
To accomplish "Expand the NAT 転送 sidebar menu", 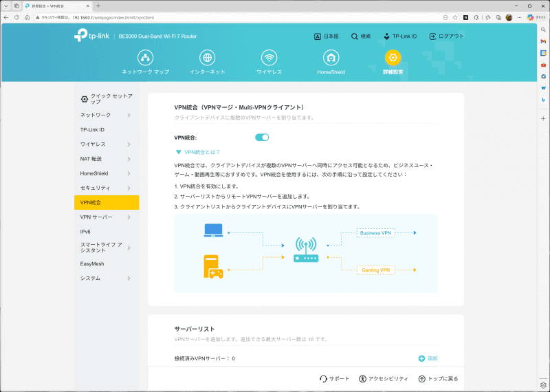I will point(107,159).
